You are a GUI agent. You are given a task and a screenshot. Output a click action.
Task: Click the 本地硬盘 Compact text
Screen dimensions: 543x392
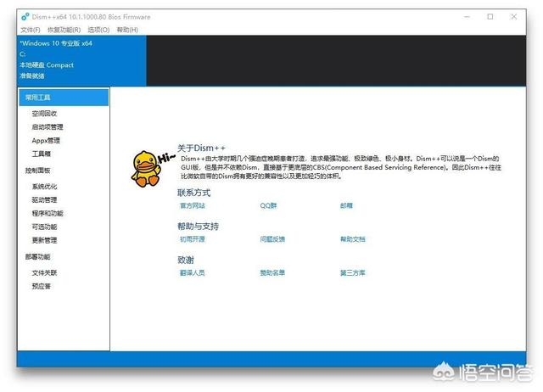47,65
